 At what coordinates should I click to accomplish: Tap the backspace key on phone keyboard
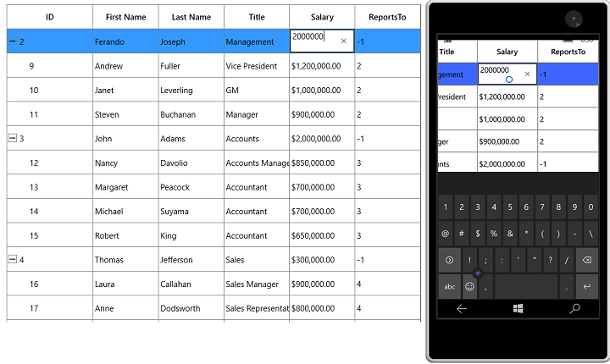click(586, 260)
